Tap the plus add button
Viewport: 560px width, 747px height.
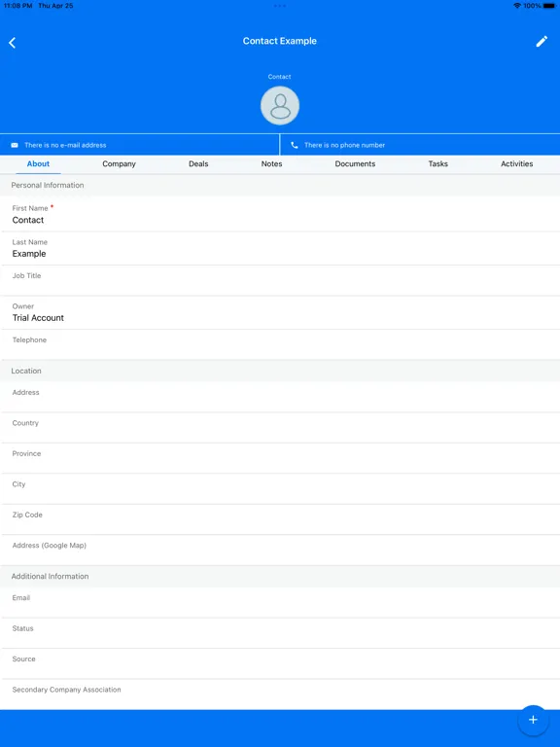(x=533, y=720)
